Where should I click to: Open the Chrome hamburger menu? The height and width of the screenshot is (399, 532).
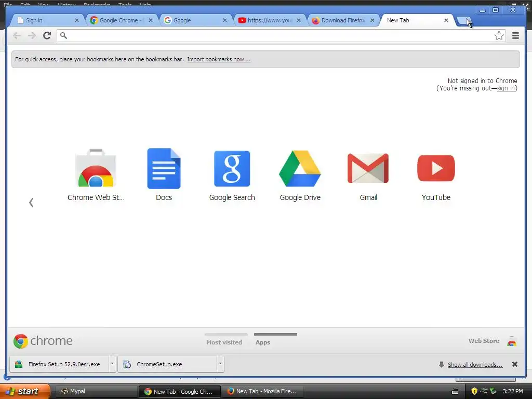click(515, 36)
